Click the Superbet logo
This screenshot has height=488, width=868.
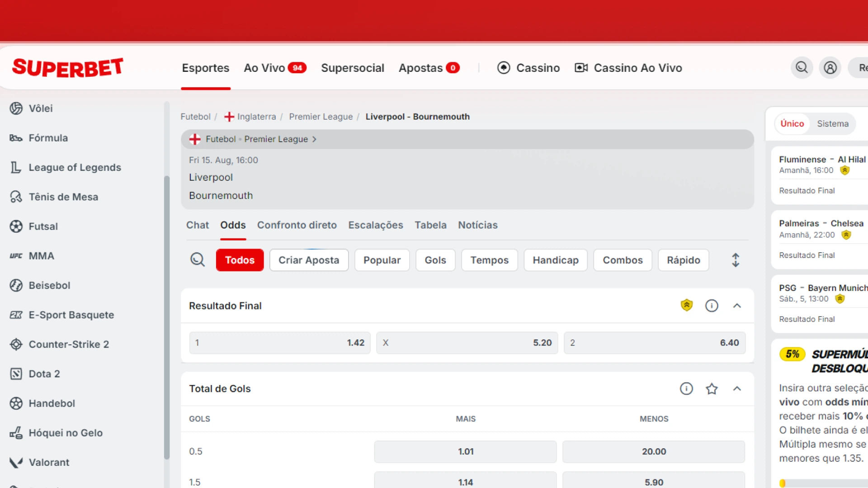click(x=68, y=68)
